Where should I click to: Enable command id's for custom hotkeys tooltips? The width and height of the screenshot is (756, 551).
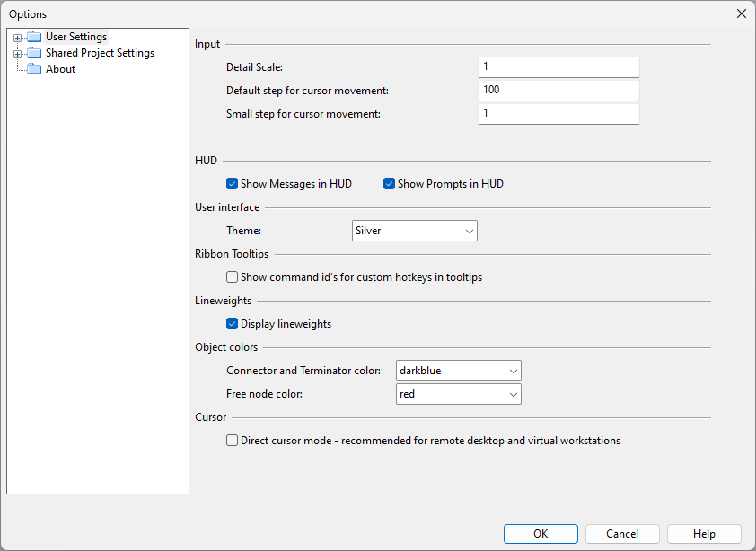coord(233,277)
